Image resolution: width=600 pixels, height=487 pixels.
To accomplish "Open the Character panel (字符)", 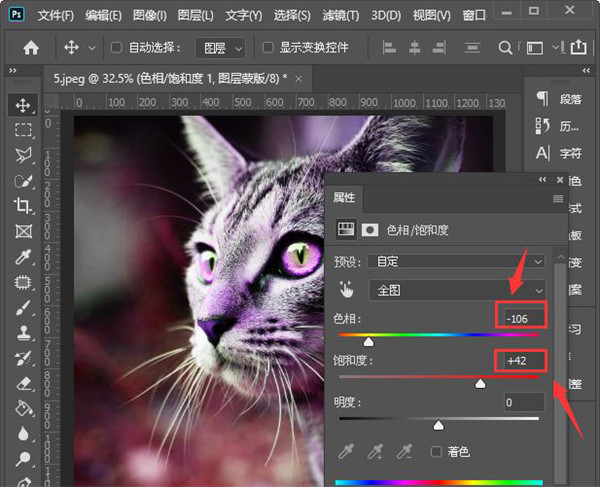I will (x=558, y=153).
